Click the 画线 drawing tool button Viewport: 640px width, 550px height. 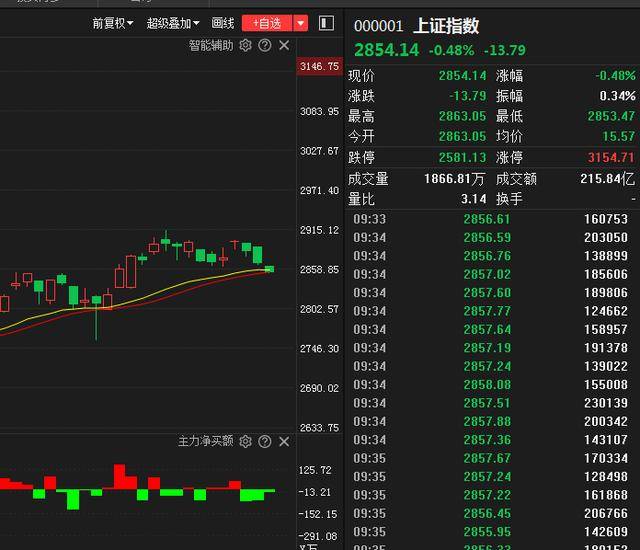tap(223, 23)
